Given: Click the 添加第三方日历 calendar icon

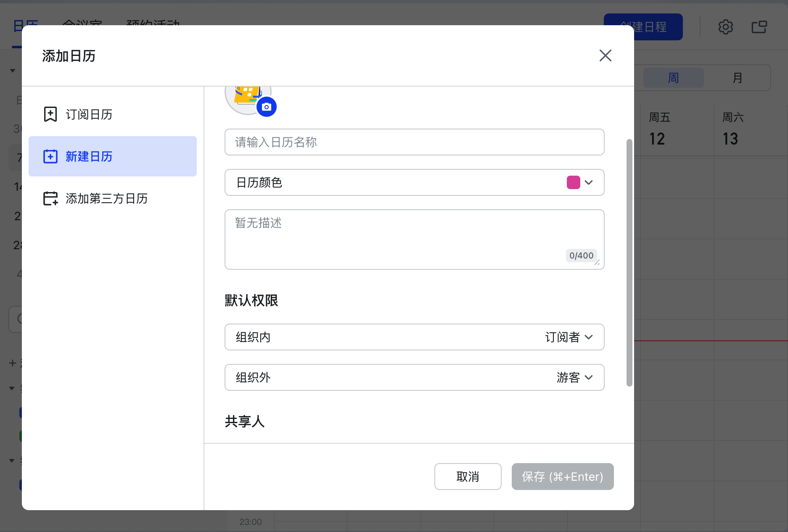Looking at the screenshot, I should coord(50,198).
